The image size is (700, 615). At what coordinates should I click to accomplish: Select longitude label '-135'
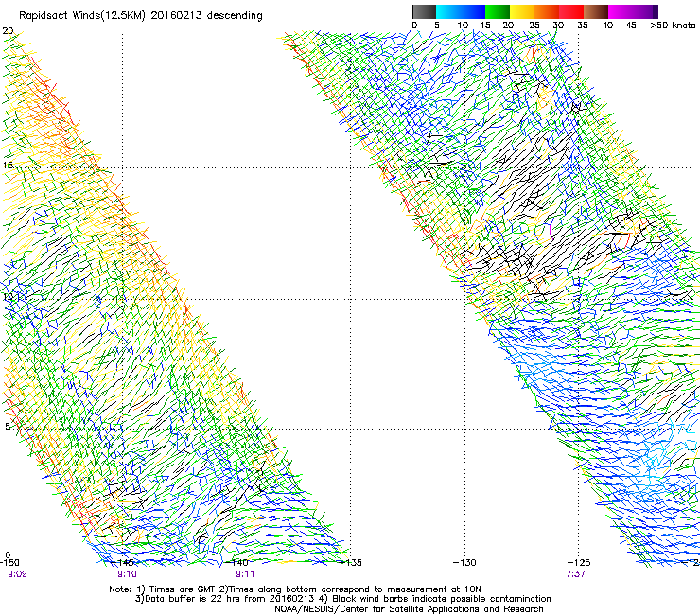click(351, 562)
